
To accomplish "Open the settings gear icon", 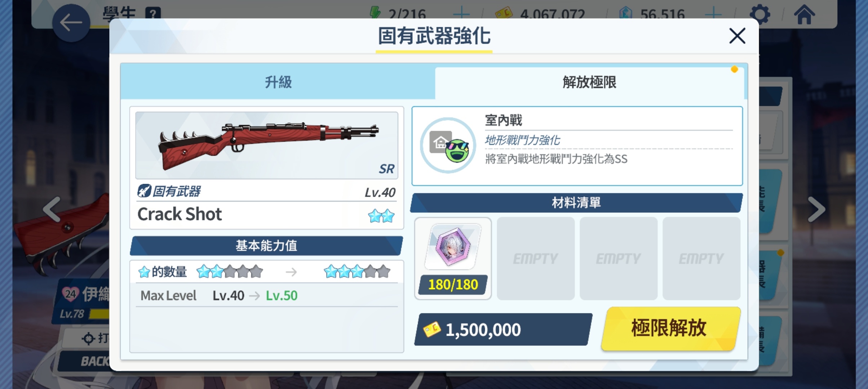I will 760,14.
